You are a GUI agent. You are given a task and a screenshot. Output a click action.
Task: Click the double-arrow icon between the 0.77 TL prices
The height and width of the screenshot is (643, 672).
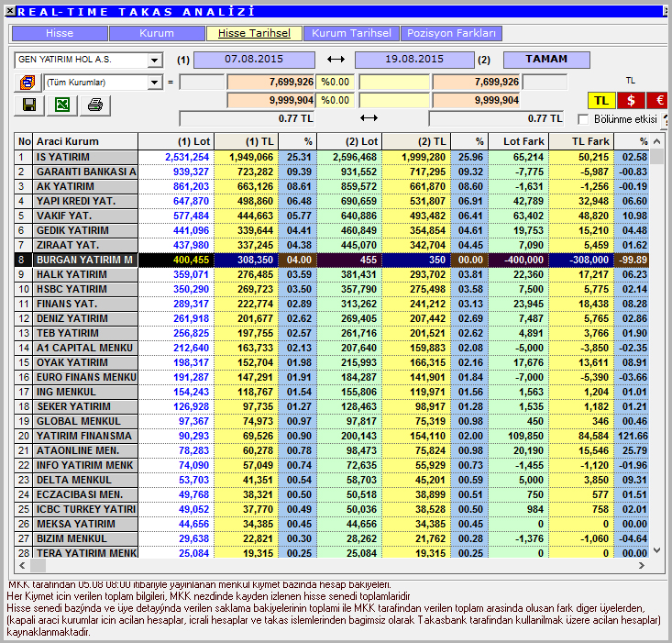coord(369,118)
